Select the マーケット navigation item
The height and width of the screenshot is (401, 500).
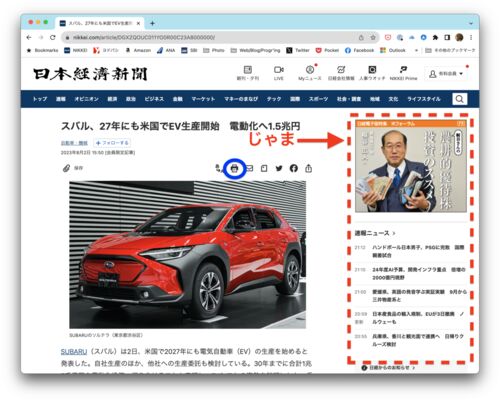[203, 99]
